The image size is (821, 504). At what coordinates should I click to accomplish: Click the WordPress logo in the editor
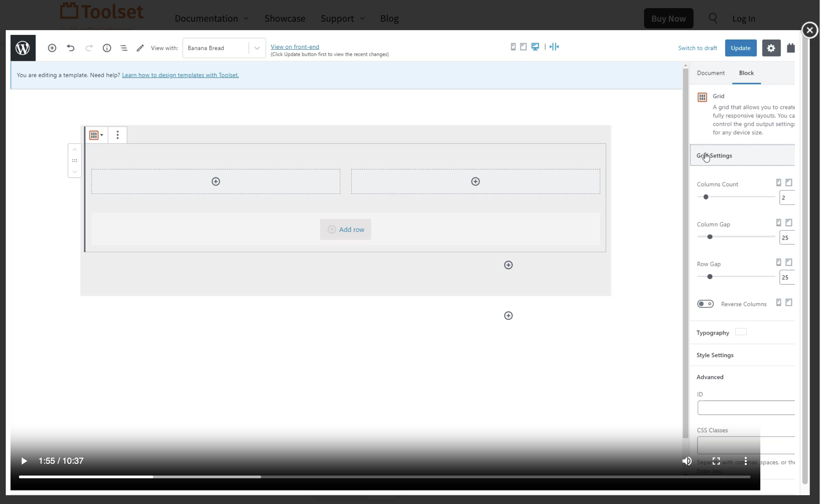coord(23,48)
